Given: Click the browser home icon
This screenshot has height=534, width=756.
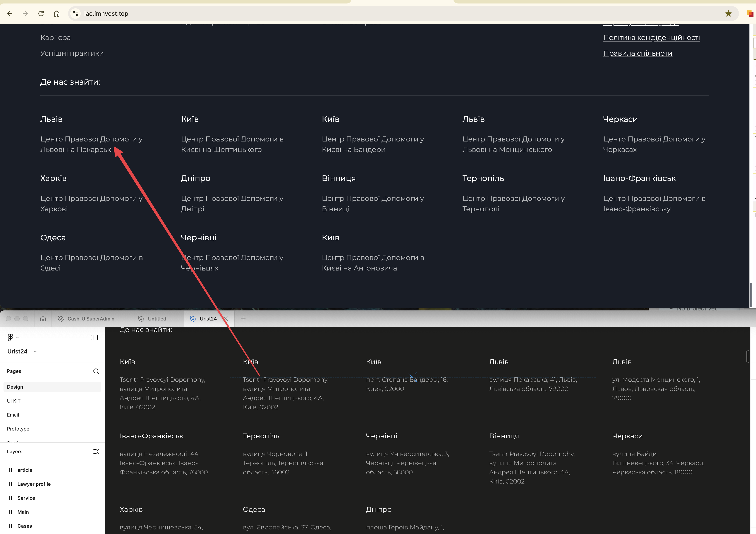Looking at the screenshot, I should (x=57, y=14).
